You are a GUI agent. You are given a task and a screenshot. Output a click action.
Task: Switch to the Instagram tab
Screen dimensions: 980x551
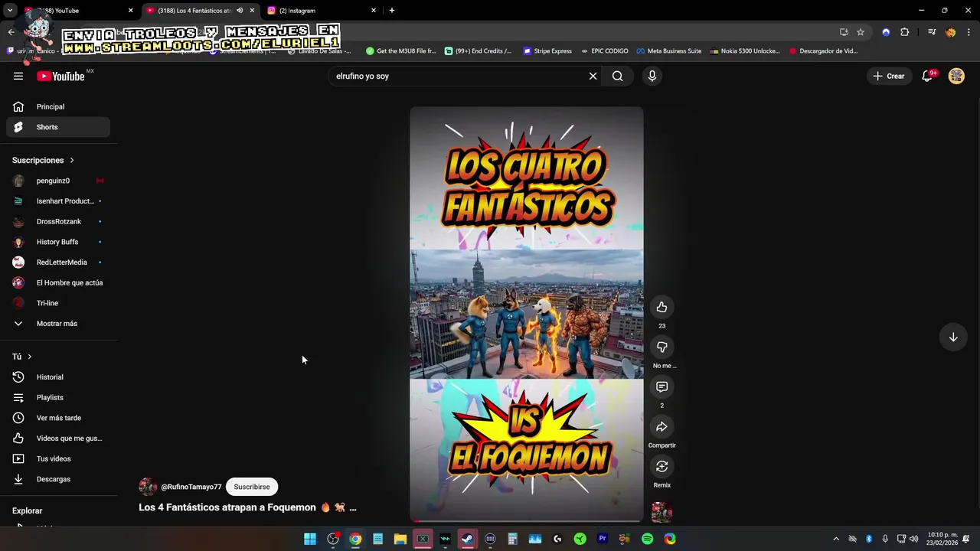(x=322, y=11)
